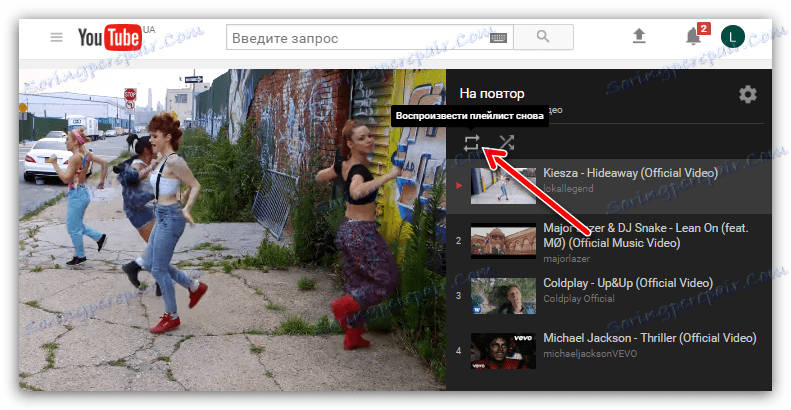The width and height of the screenshot is (791, 410).
Task: Open the На повтор playlist title
Action: coord(492,93)
